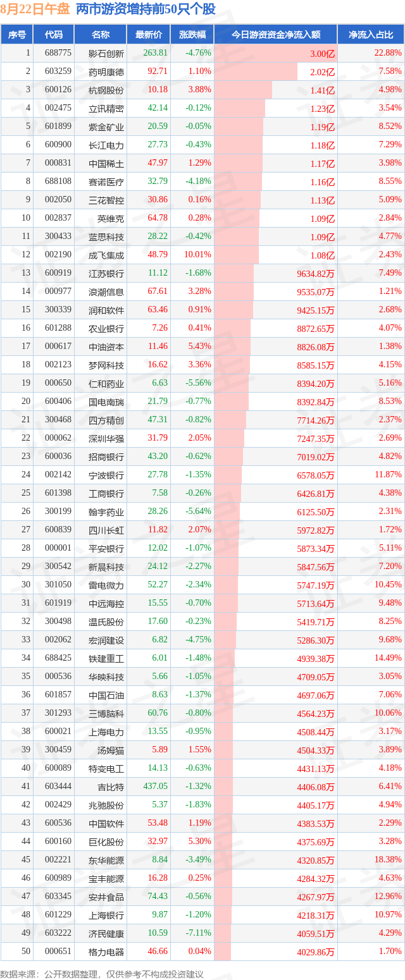Select stock name 工商银行
The image size is (405, 980).
(106, 494)
